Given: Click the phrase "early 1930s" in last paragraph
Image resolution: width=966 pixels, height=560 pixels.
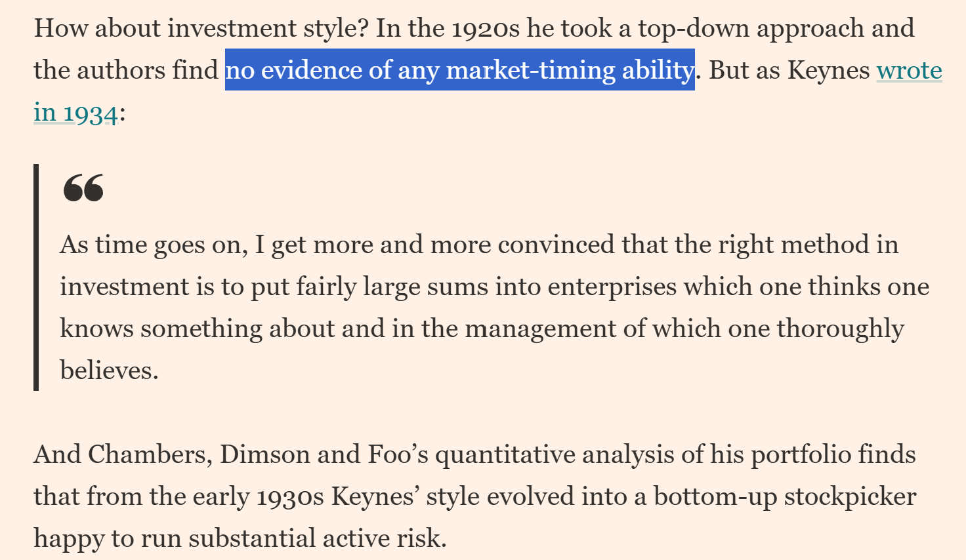Looking at the screenshot, I should [259, 496].
